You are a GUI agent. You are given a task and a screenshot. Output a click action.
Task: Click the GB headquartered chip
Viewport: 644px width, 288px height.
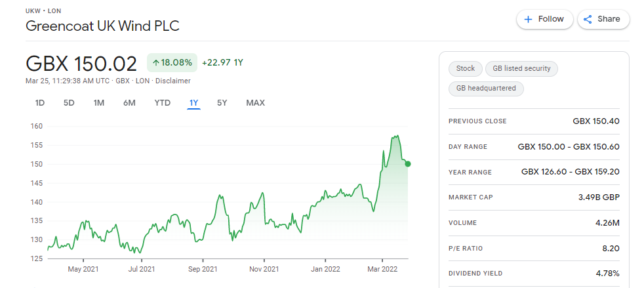coord(486,89)
